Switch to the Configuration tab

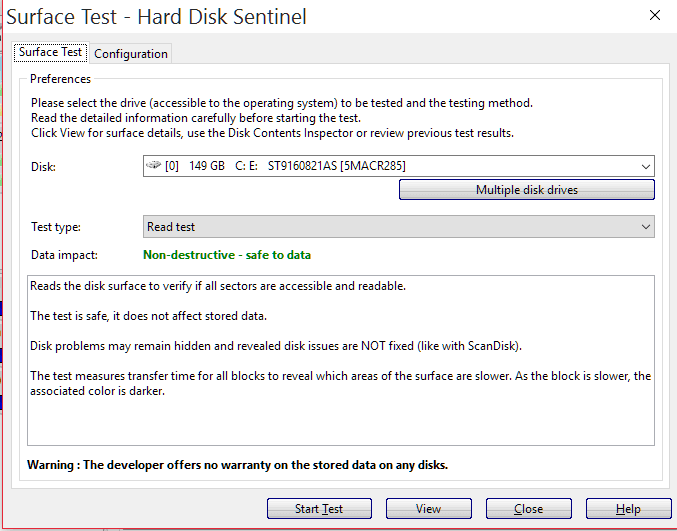click(x=131, y=54)
